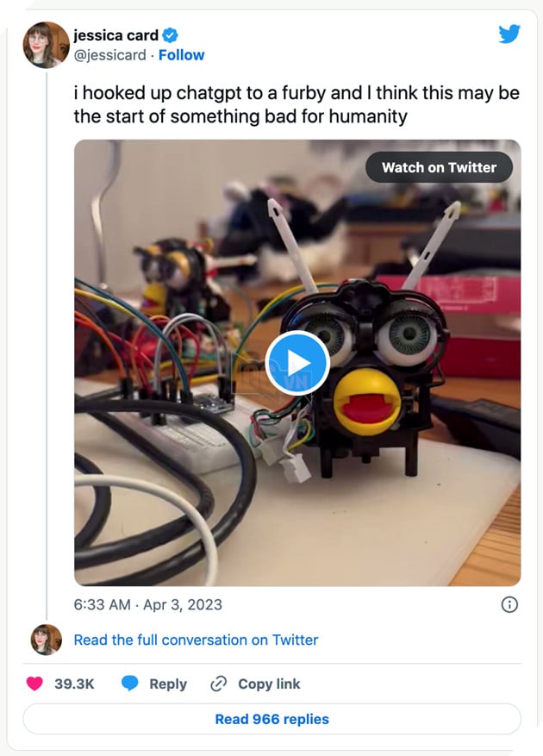Follow the @jessicard account
Screen dimensions: 543x756
tap(182, 55)
